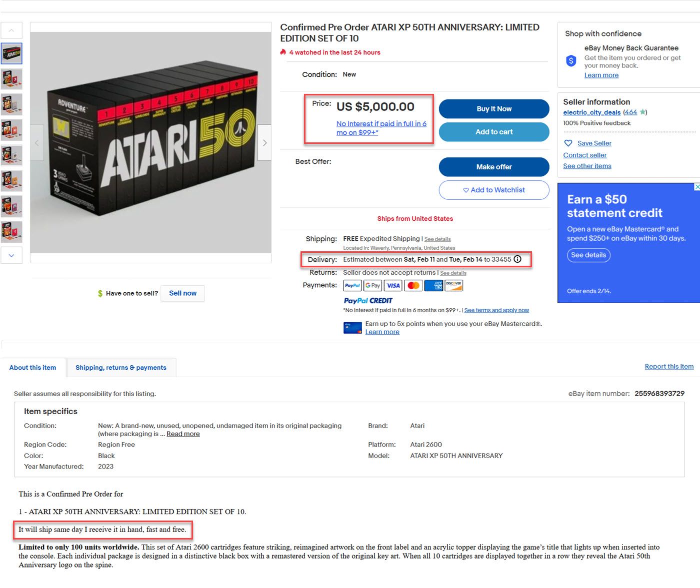The height and width of the screenshot is (588, 700).
Task: Click the Visa payment icon
Action: point(393,285)
